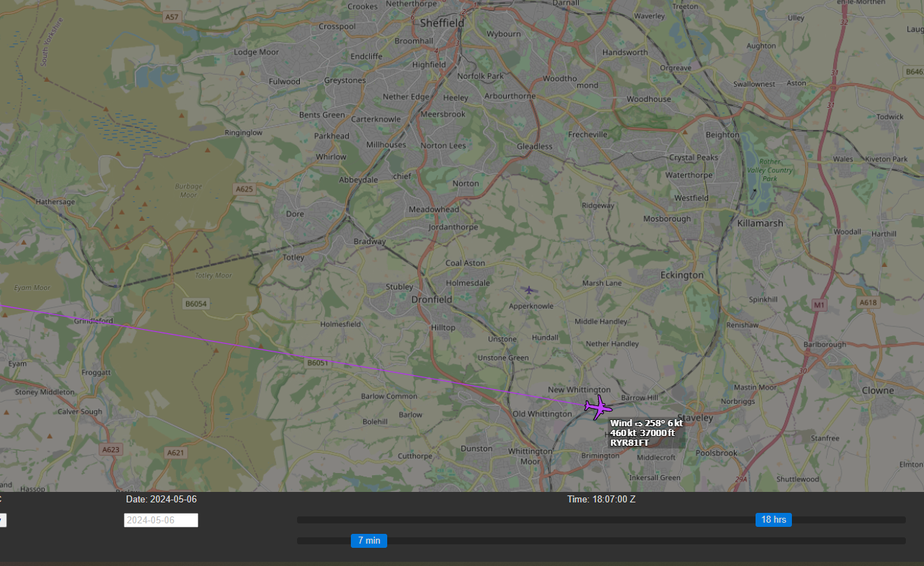
Task: Click the M1 motorway shield near Barlborough
Action: (x=819, y=305)
